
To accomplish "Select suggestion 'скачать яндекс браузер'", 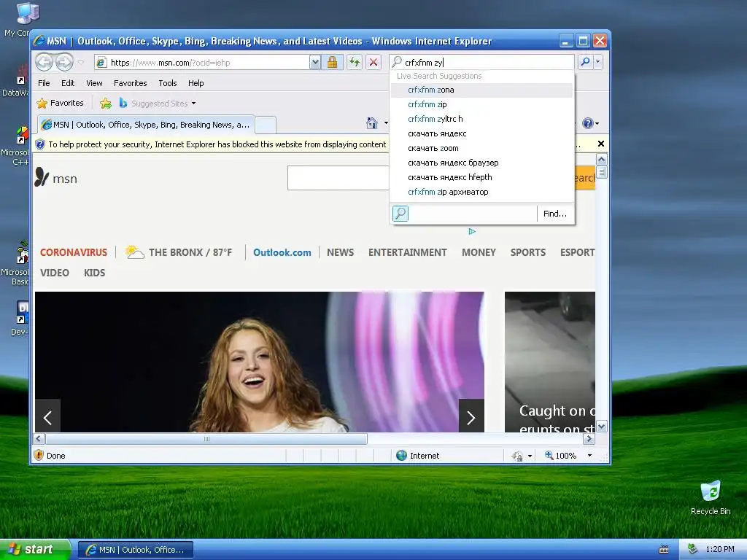I will tap(481, 163).
